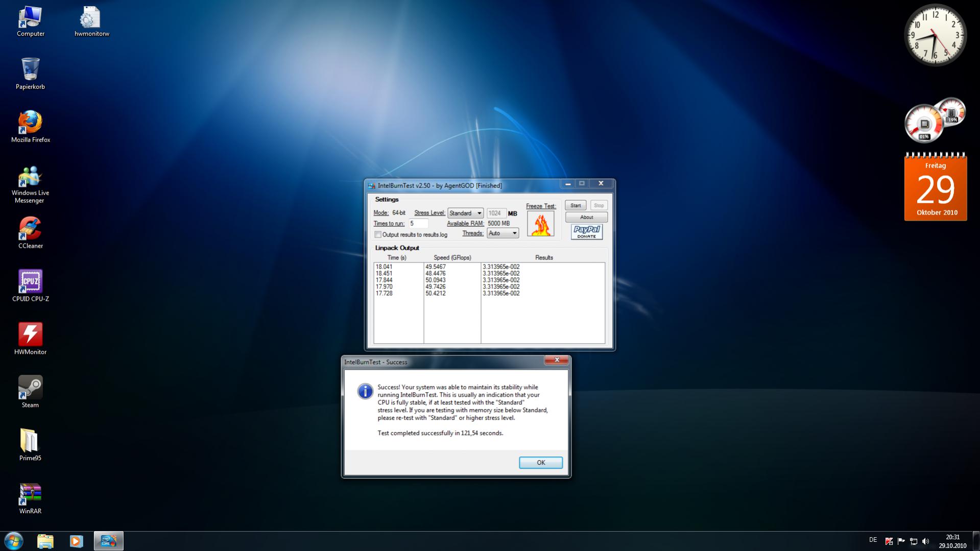
Task: Open Windows Explorer from the taskbar
Action: 45,541
